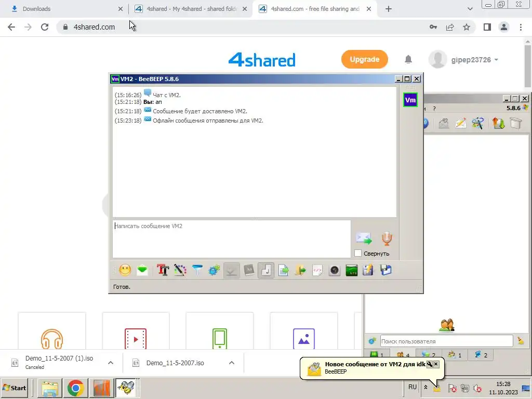Open a new browser tab
This screenshot has width=532, height=399.
click(x=389, y=9)
